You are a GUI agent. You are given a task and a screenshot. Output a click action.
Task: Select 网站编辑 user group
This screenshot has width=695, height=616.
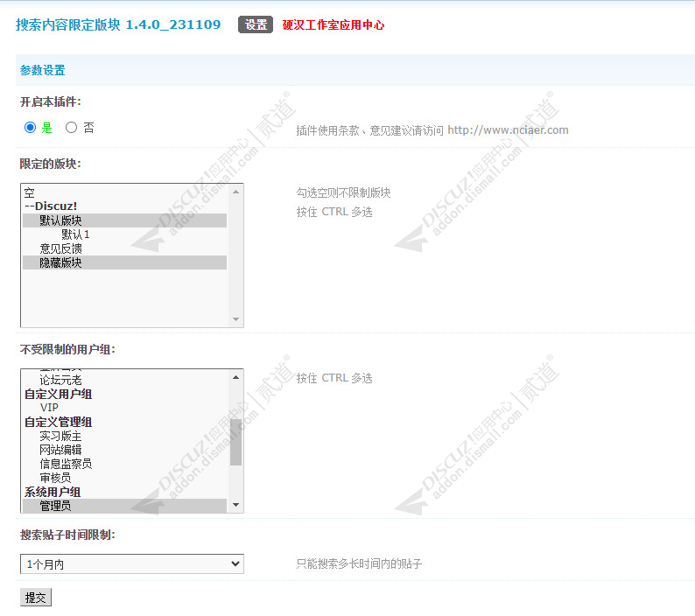[124, 450]
